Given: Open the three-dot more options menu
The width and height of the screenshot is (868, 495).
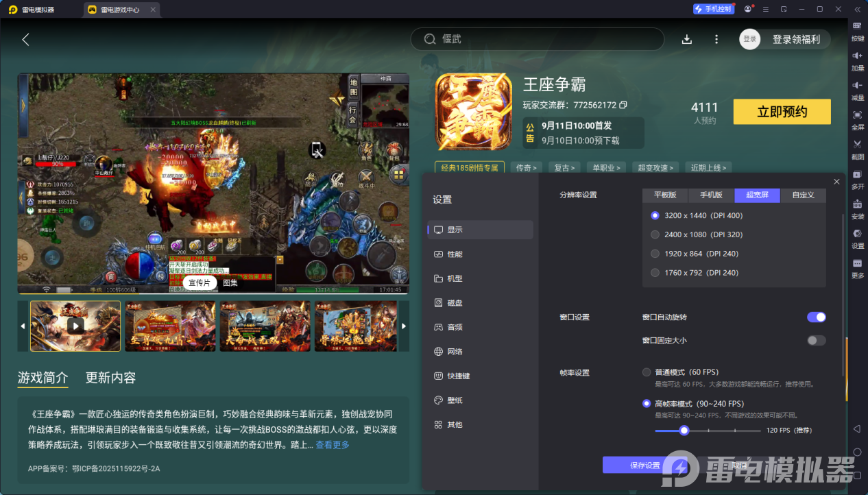Looking at the screenshot, I should pyautogui.click(x=716, y=39).
